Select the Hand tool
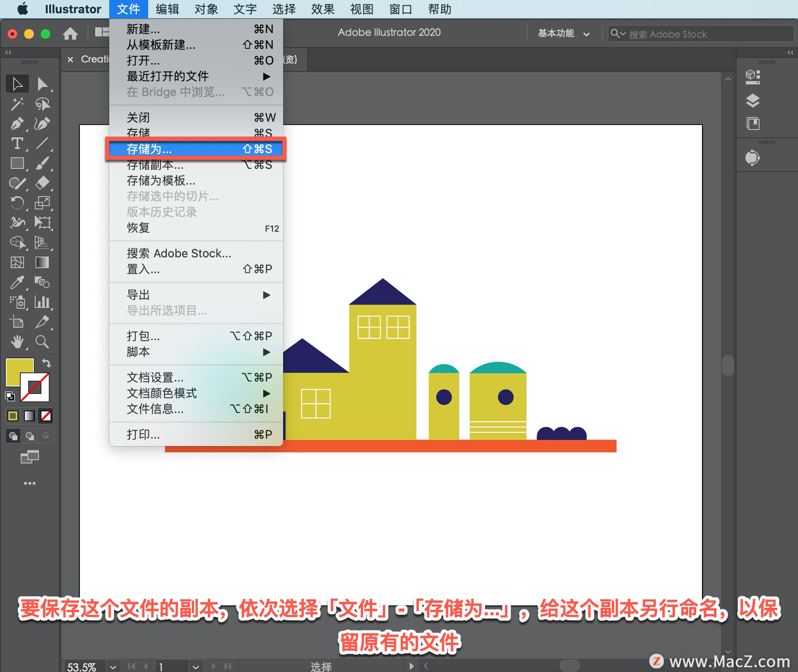The image size is (798, 672). (x=17, y=342)
